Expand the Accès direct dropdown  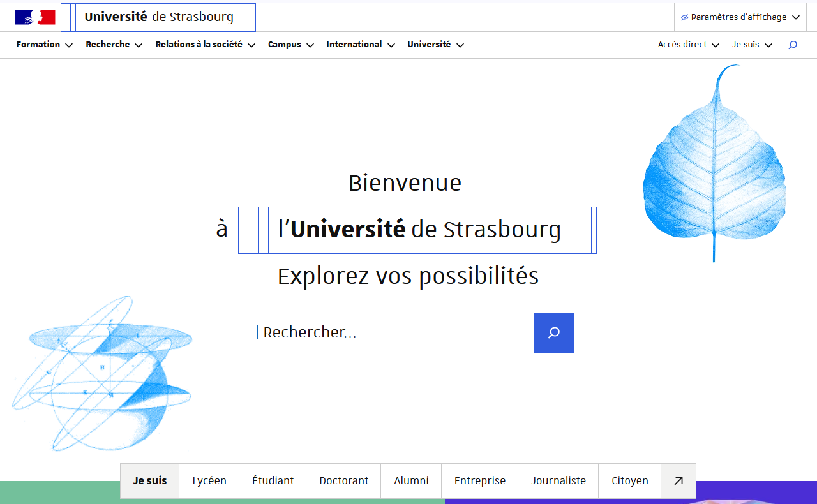[688, 45]
